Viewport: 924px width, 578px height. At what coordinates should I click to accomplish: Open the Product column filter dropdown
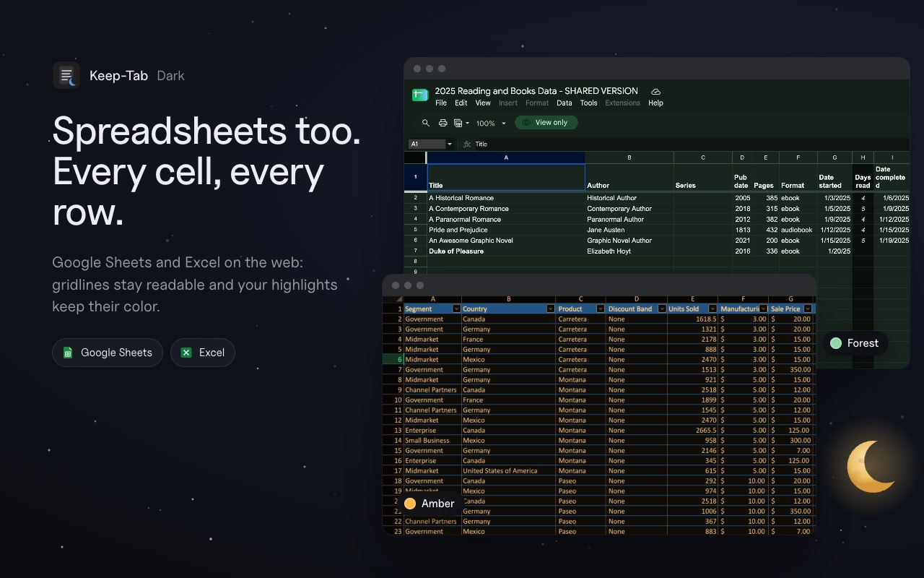pyautogui.click(x=601, y=309)
